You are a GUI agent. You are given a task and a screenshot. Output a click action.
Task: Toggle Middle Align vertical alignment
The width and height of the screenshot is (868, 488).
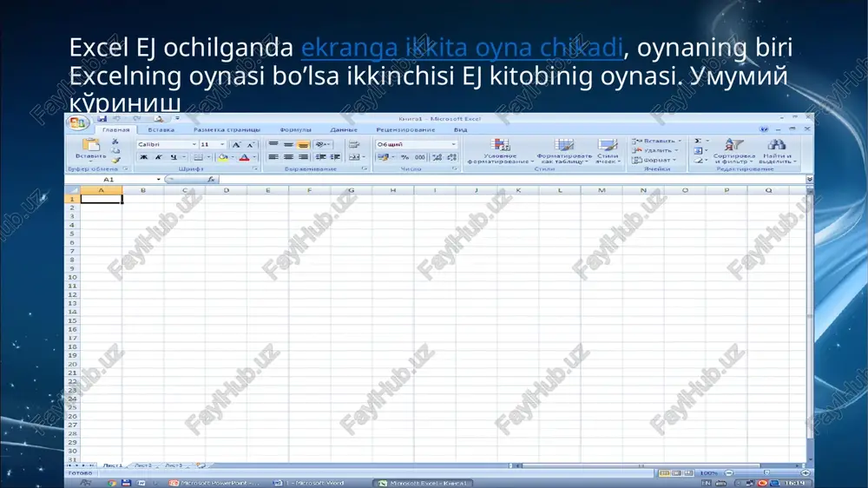coord(288,144)
